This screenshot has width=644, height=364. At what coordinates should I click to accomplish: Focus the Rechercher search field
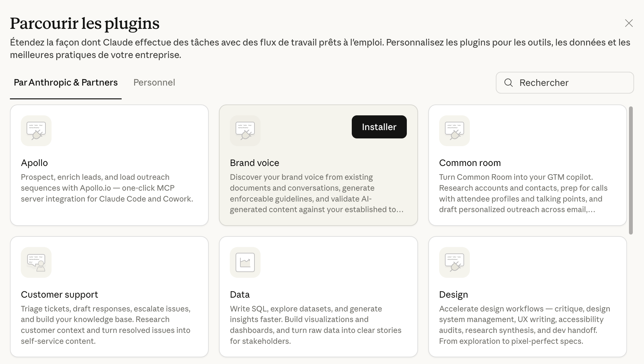click(565, 83)
